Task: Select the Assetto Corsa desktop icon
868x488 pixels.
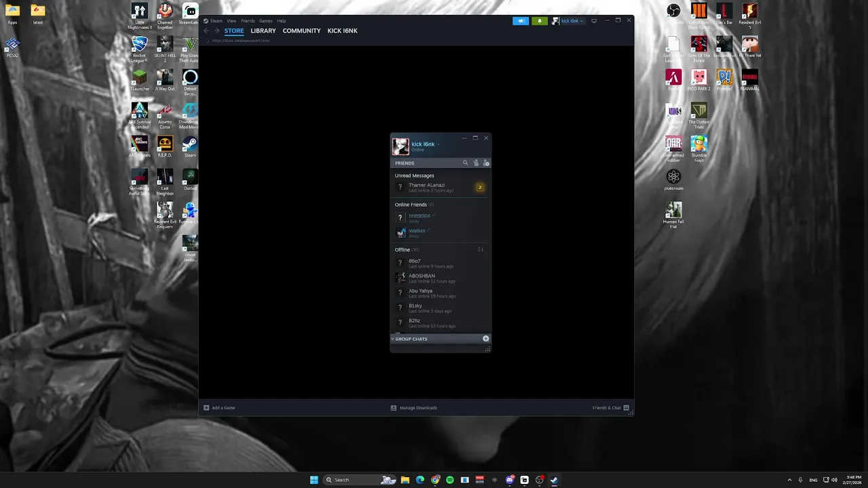Action: (x=165, y=115)
